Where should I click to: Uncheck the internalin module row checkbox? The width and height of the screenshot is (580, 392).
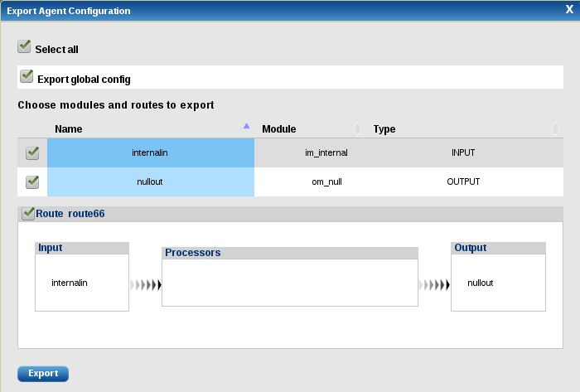[32, 153]
